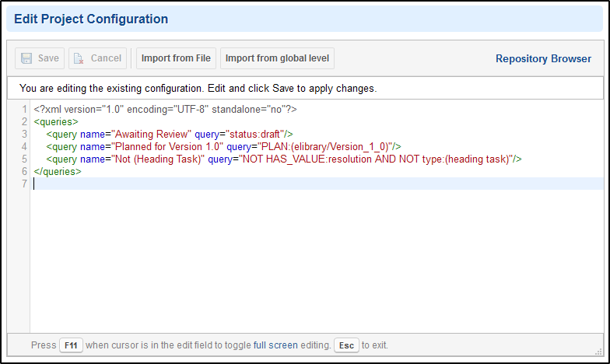This screenshot has width=610, height=364.
Task: Click the Cancel document icon
Action: pyautogui.click(x=79, y=58)
